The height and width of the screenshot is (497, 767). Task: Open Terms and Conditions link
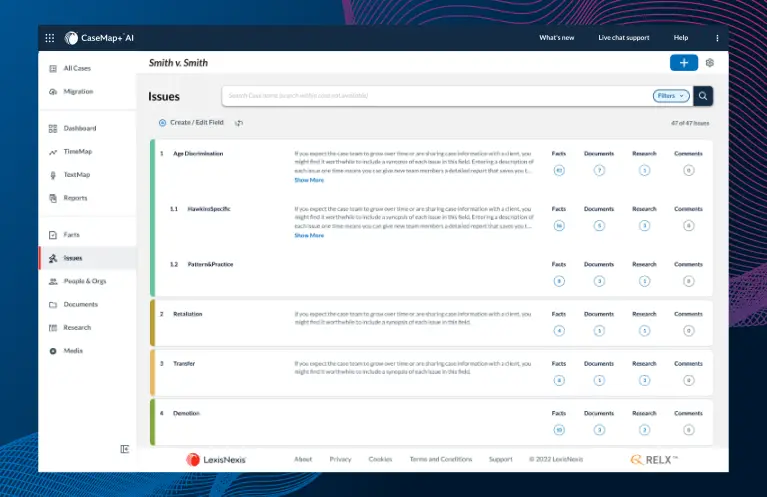point(441,459)
